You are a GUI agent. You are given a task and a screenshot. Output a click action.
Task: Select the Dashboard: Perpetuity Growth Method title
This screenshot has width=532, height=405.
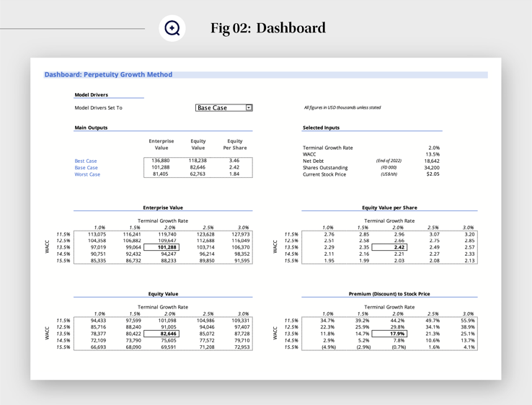coord(108,74)
